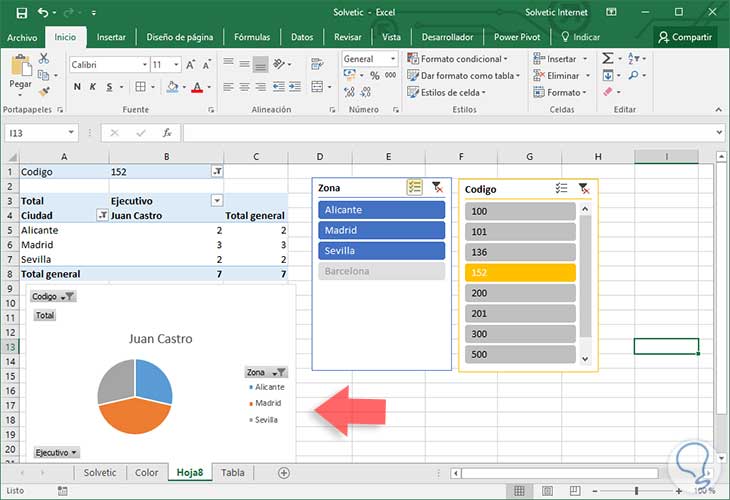Select Madrid in the Zona slicer

(381, 230)
